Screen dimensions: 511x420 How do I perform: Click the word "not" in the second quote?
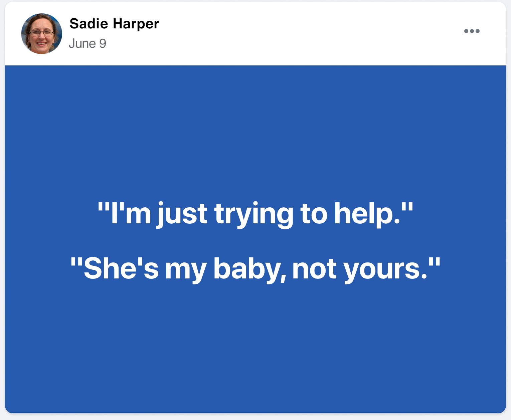click(x=314, y=269)
